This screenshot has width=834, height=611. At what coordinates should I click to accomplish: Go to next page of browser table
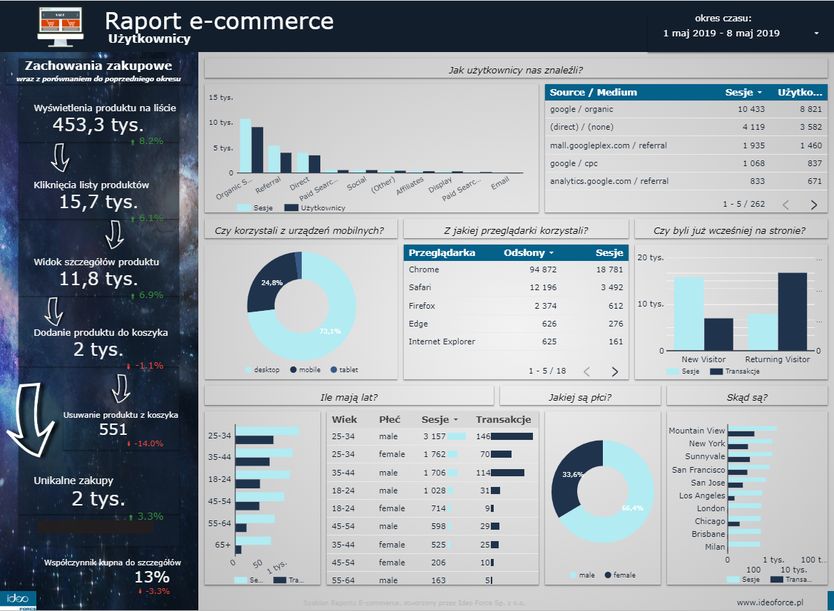pyautogui.click(x=614, y=371)
